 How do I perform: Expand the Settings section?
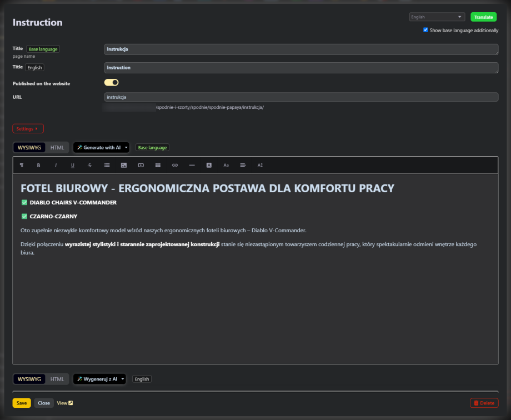point(28,129)
